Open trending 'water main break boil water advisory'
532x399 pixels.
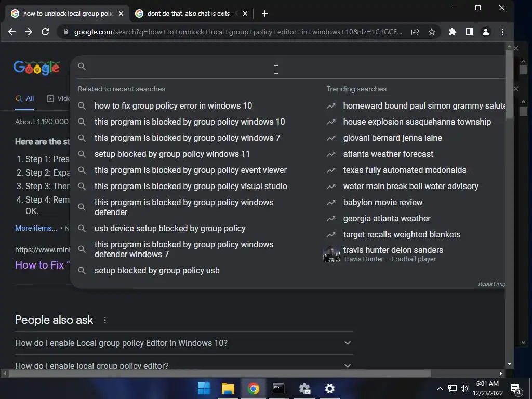[410, 187]
